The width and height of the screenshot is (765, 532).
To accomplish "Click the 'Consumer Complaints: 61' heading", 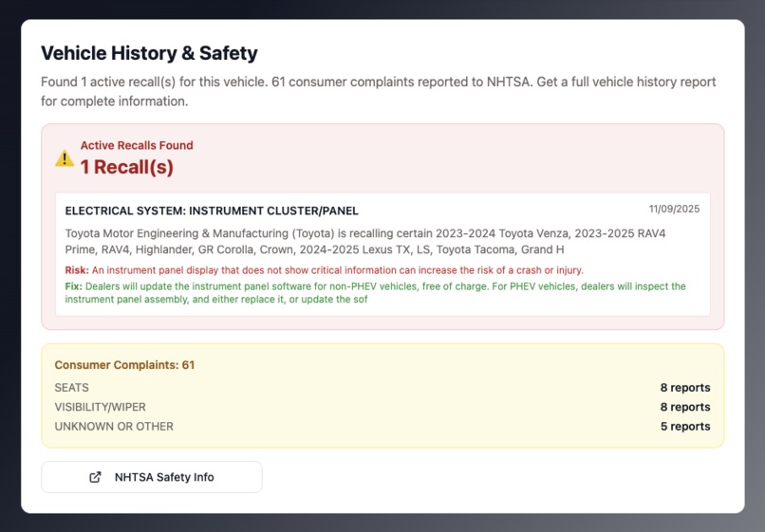I will (124, 365).
